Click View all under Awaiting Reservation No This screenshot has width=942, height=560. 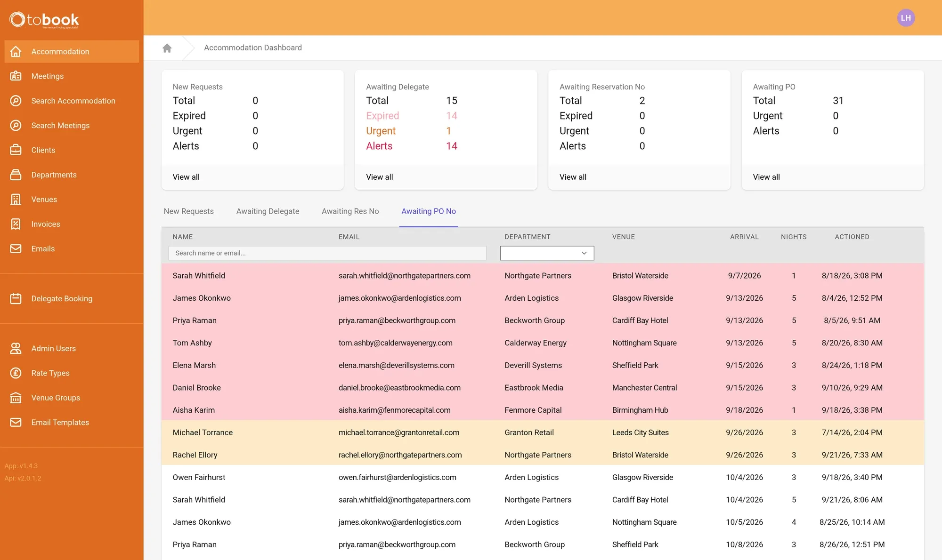(573, 177)
